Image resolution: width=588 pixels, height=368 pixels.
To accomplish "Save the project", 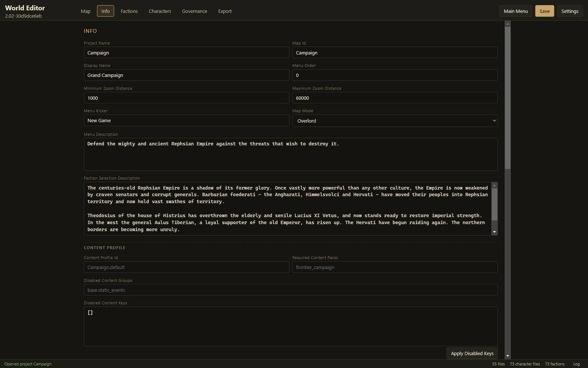I will (545, 11).
